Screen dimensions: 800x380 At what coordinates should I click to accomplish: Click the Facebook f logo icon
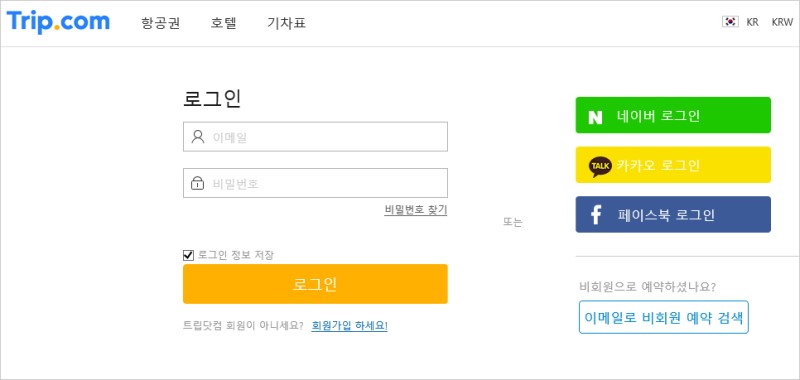point(596,215)
